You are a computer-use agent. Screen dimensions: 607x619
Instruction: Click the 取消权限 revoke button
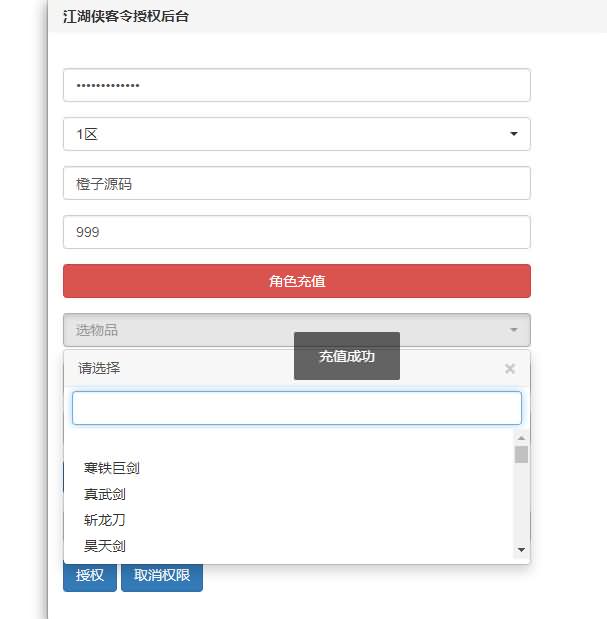pos(161,576)
